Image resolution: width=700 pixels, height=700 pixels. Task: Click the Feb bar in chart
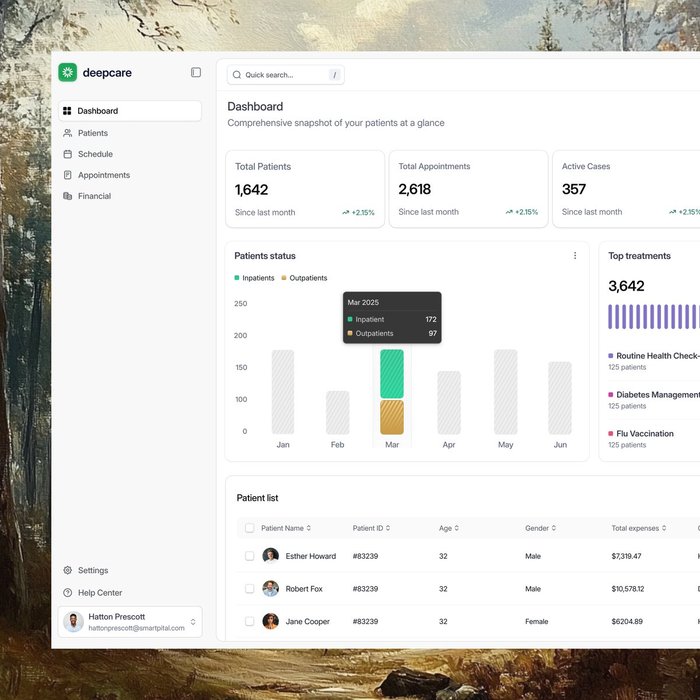pos(338,412)
